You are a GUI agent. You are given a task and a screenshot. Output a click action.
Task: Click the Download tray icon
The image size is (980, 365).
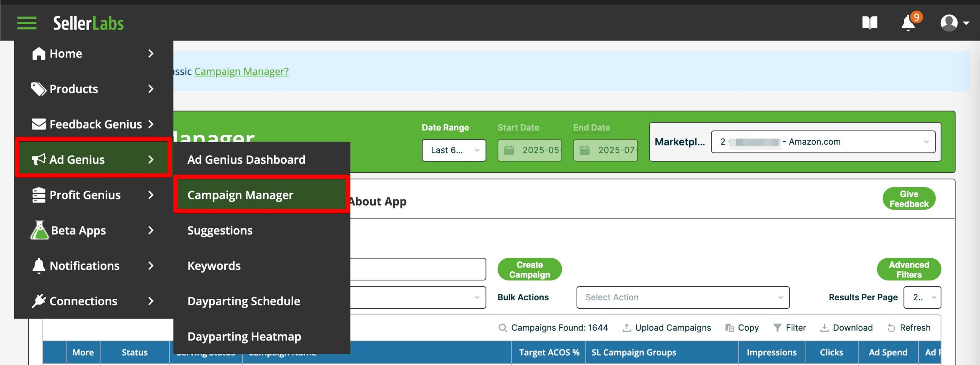[824, 328]
